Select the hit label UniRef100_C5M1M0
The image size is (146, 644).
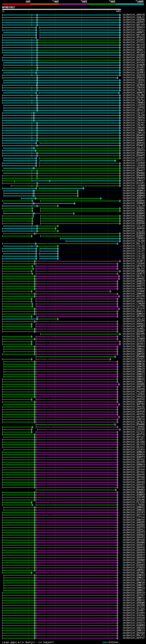click(x=134, y=128)
